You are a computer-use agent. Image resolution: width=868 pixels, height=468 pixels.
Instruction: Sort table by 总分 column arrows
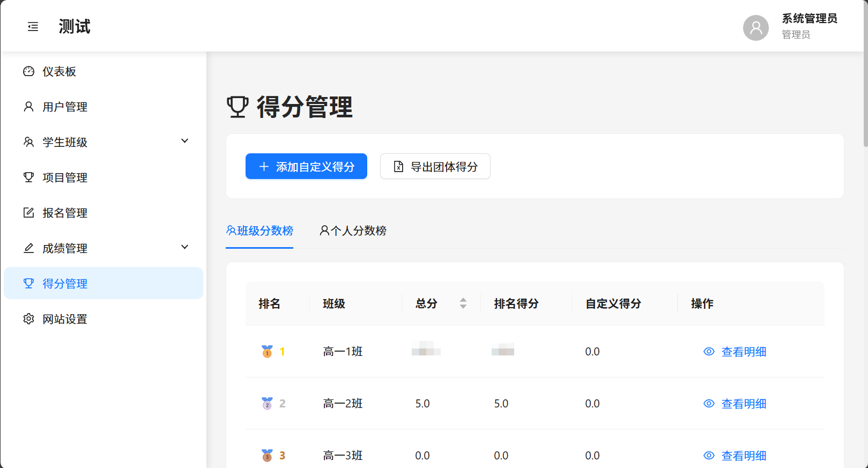[463, 303]
